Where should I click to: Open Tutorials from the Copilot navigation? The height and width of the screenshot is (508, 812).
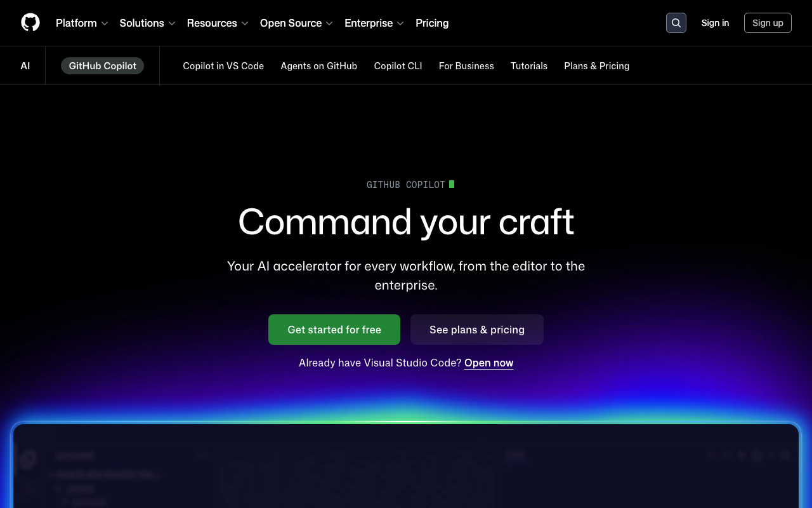pyautogui.click(x=529, y=66)
